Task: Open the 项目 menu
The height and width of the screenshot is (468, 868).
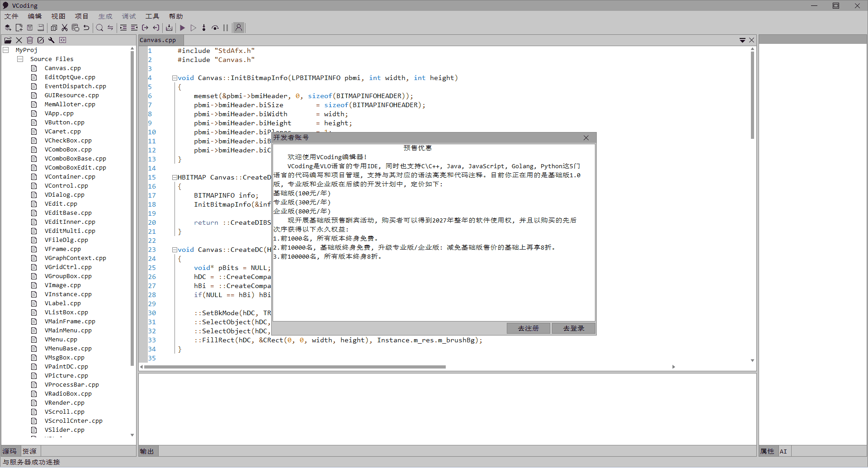Action: tap(82, 16)
